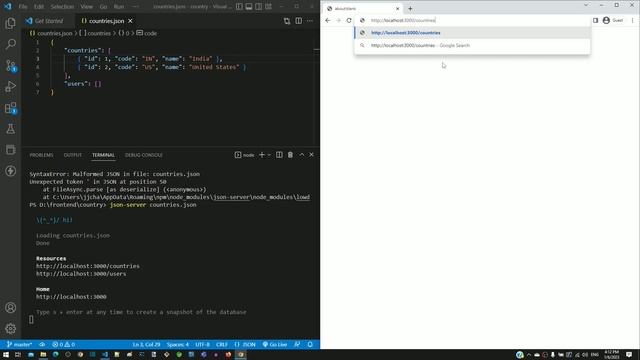
Task: Open changes compare icon in editor toolbar
Action: tap(287, 21)
